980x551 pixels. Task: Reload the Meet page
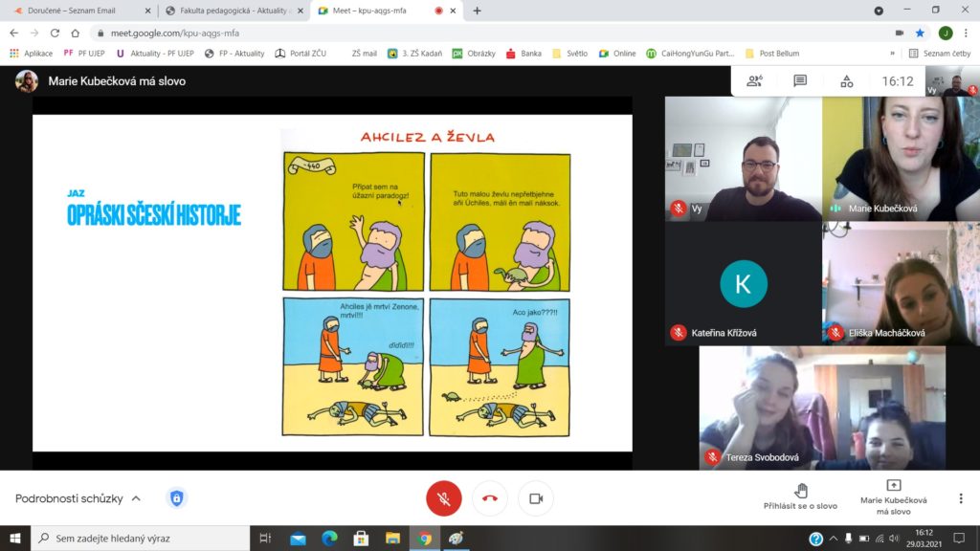coord(55,33)
